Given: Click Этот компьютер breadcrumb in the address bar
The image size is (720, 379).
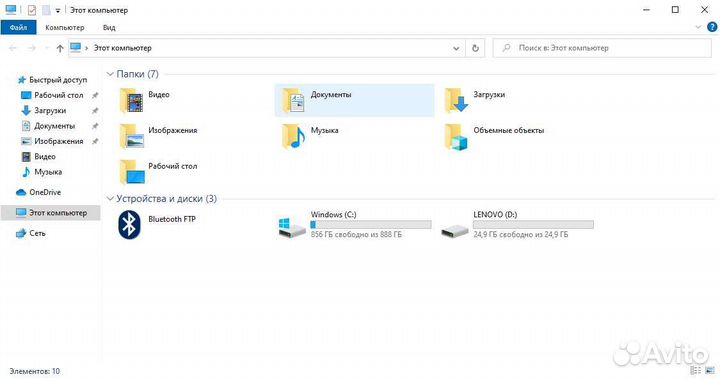Looking at the screenshot, I should click(122, 48).
